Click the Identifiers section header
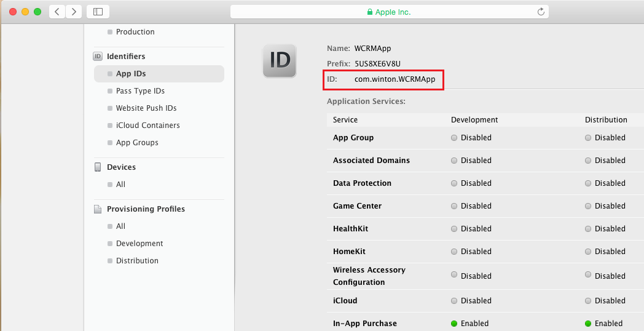This screenshot has width=644, height=331. (126, 57)
